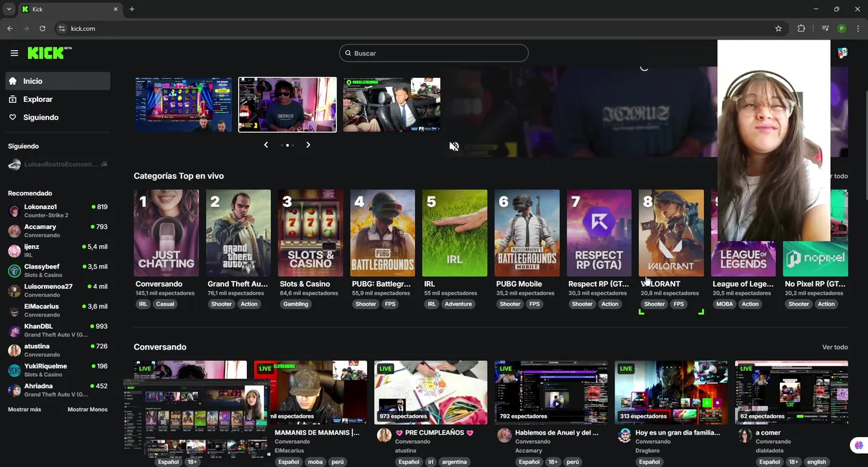Open Dragkero stream avatar
The height and width of the screenshot is (467, 868).
coord(624,435)
